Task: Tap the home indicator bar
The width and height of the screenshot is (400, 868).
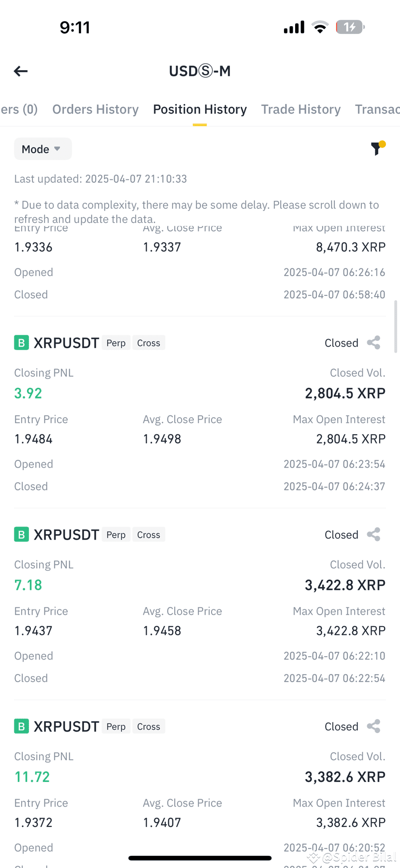Action: pyautogui.click(x=200, y=858)
